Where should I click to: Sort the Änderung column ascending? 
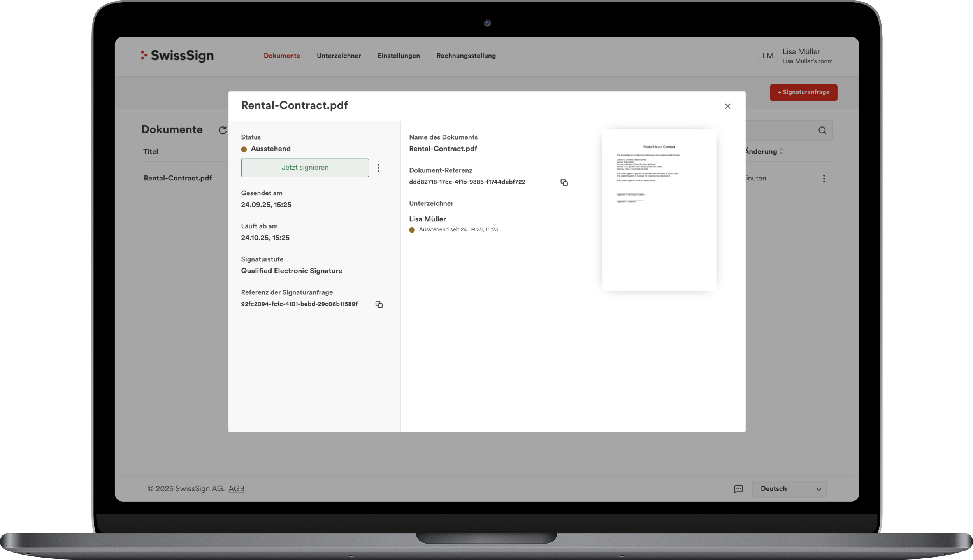[x=782, y=150]
